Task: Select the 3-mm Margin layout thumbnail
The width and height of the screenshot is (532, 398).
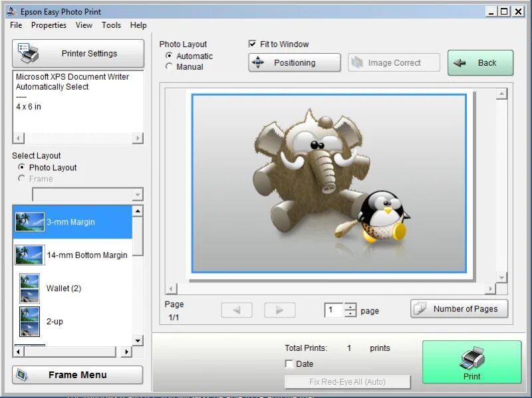Action: 30,222
